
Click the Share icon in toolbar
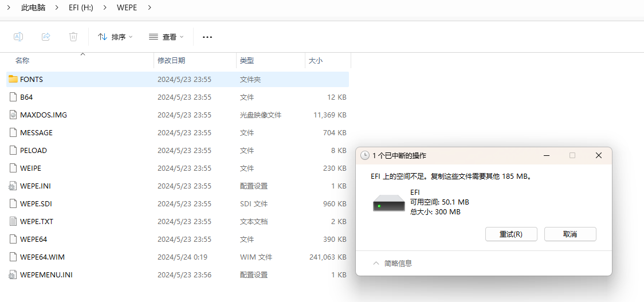tap(46, 37)
